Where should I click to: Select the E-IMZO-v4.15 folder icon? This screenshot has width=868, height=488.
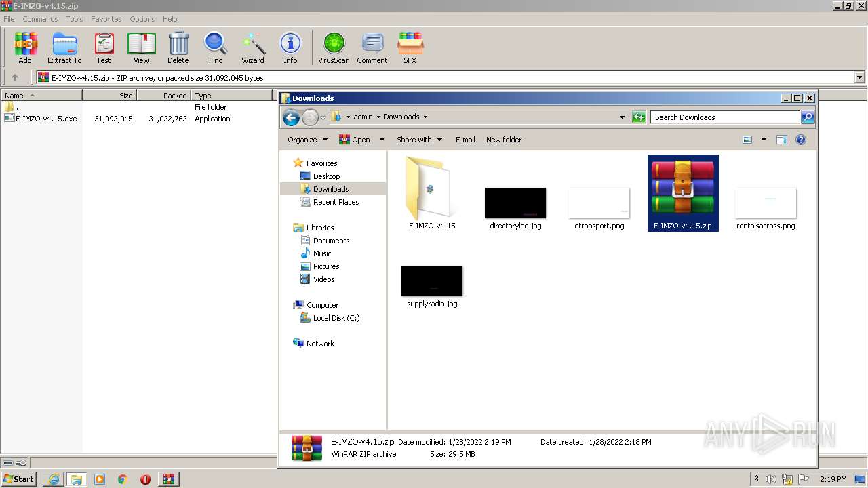click(431, 193)
